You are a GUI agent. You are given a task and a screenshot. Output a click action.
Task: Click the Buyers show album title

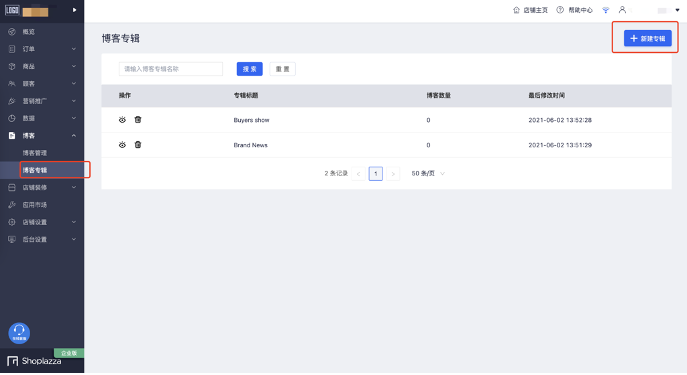click(251, 120)
